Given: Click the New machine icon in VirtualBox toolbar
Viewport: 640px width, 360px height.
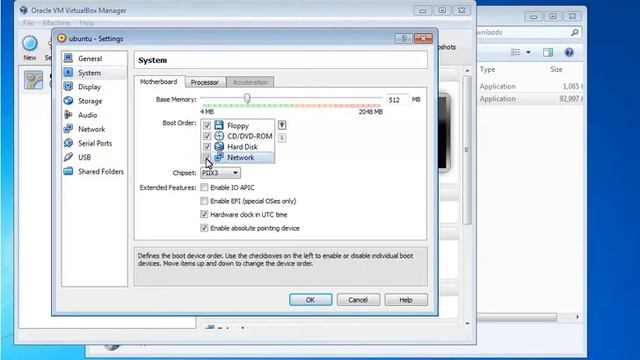Looking at the screenshot, I should point(30,43).
